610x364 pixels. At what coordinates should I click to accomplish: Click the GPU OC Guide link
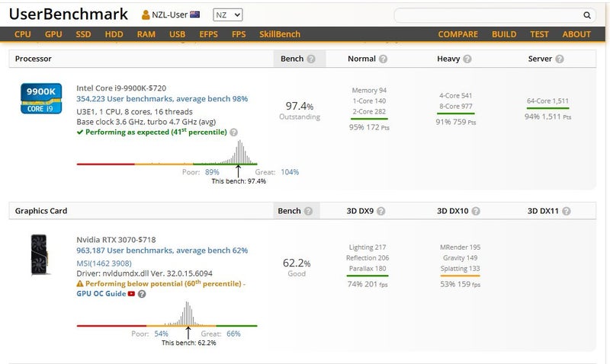click(x=101, y=293)
